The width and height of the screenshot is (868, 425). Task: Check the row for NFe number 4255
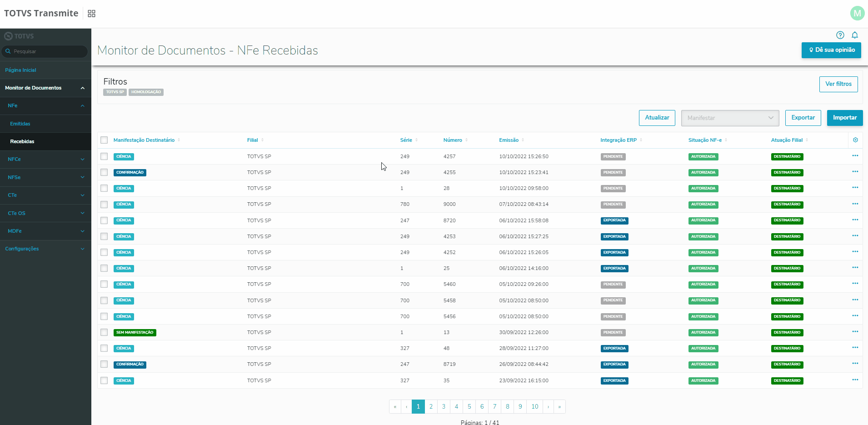(x=104, y=172)
